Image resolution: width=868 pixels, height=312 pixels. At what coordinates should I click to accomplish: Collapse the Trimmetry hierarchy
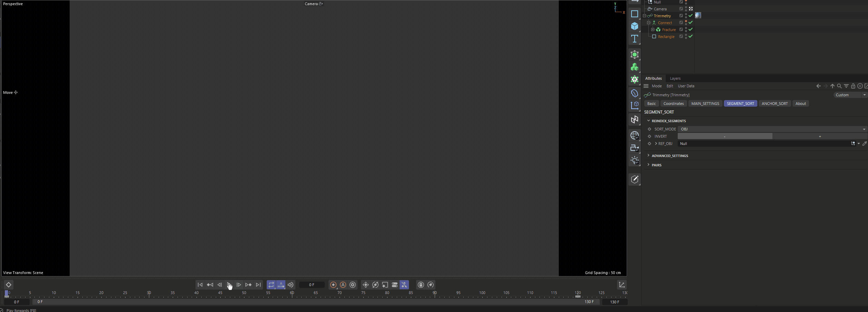[644, 16]
